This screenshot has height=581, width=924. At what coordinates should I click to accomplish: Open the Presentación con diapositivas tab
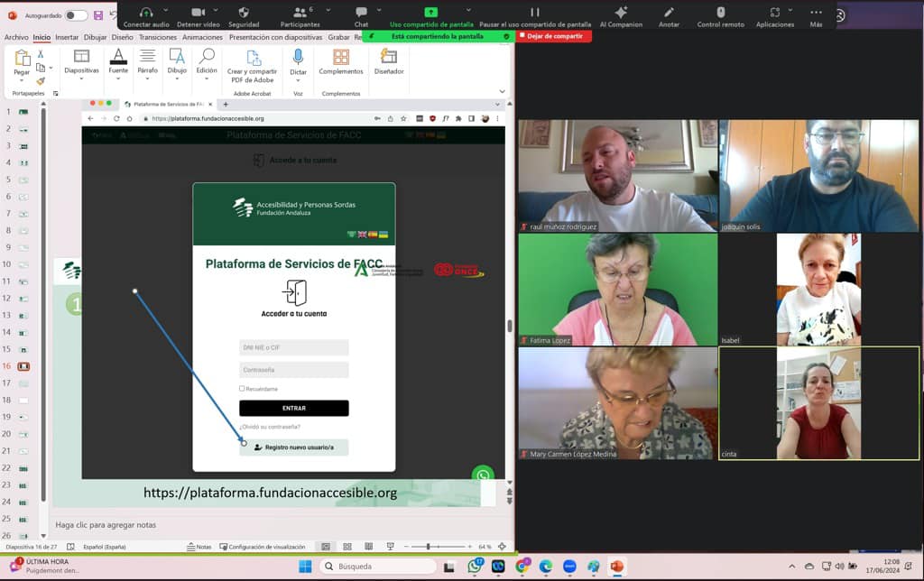point(275,37)
